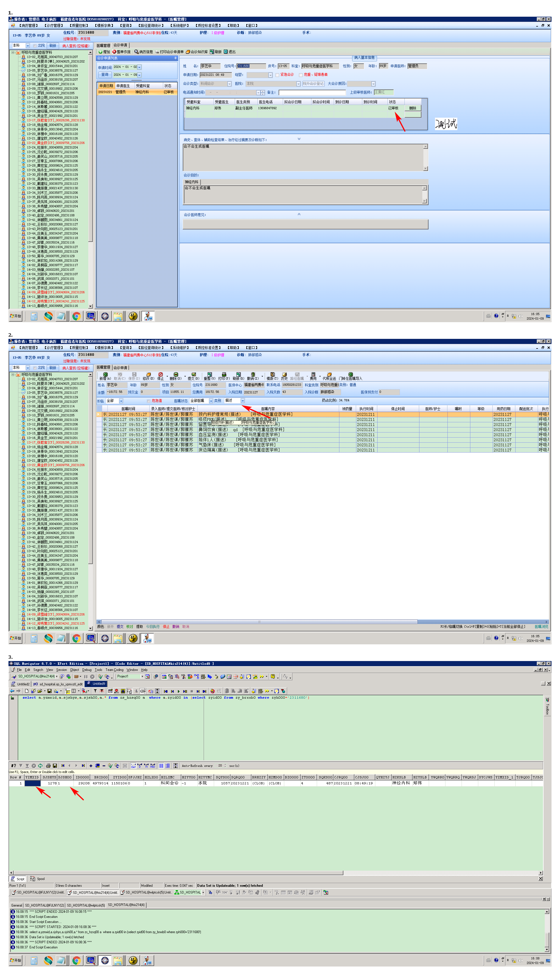560x975 pixels.
Task: Toggle the 危急值 checkbox
Action: point(148,401)
